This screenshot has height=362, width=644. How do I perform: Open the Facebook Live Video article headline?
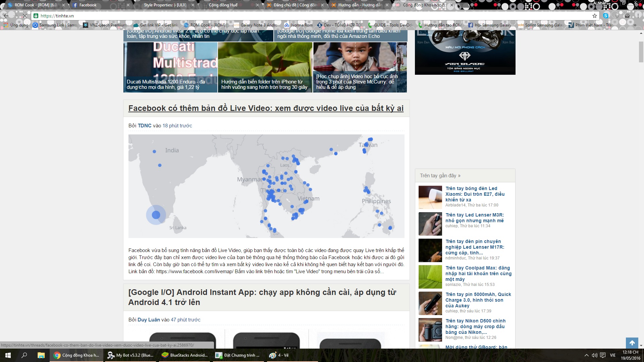tap(266, 108)
